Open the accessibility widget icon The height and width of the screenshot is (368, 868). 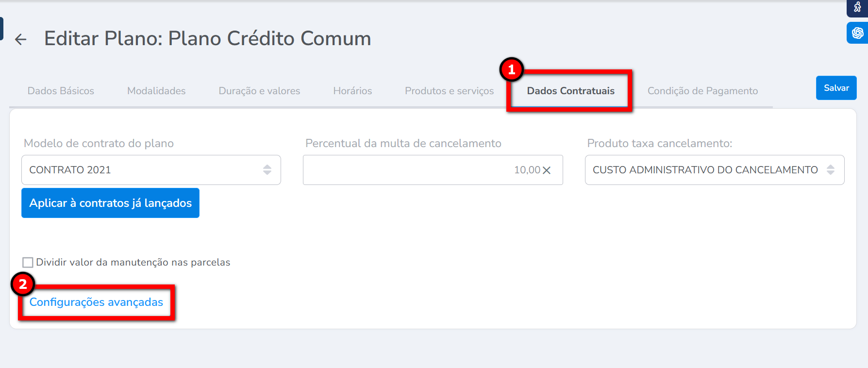[x=857, y=7]
